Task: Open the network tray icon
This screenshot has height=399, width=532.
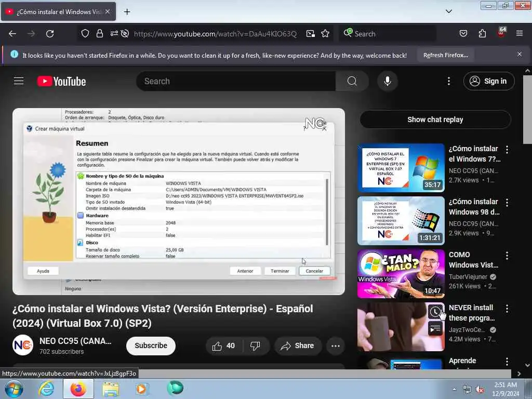Action: click(467, 390)
